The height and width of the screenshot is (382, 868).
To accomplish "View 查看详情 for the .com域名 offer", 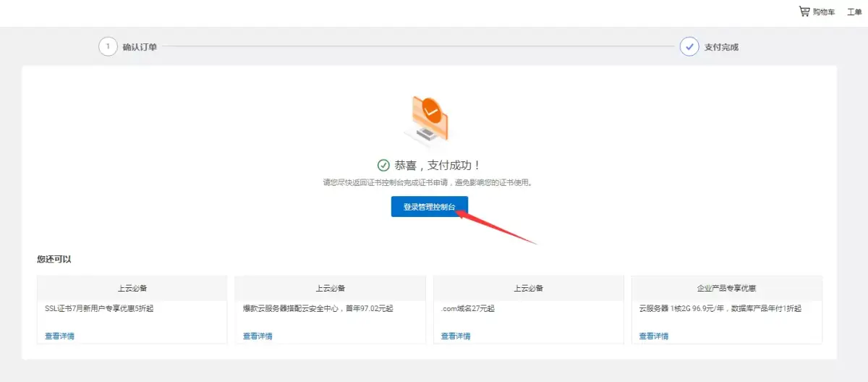I will [456, 336].
